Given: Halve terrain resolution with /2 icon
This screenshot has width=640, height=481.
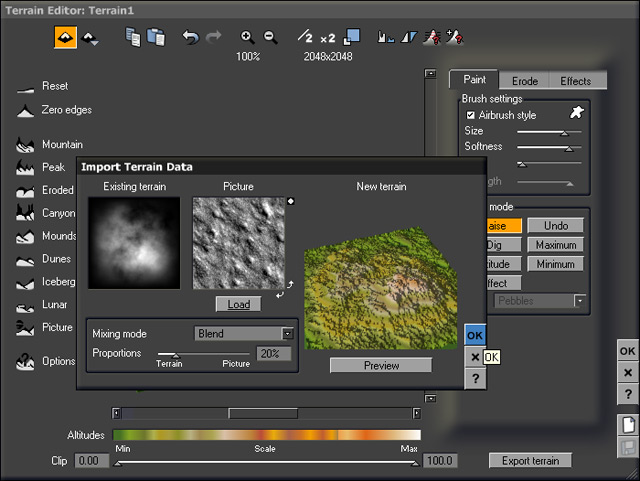Looking at the screenshot, I should tap(305, 37).
